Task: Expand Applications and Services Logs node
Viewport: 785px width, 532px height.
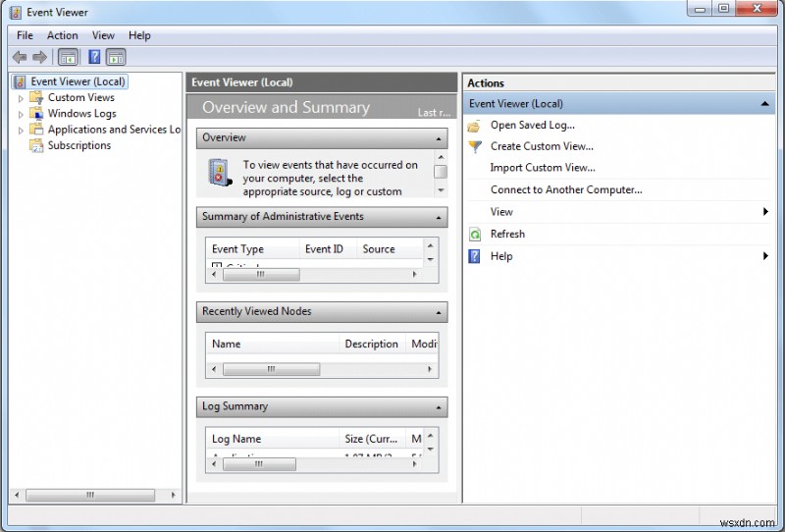Action: [x=21, y=131]
